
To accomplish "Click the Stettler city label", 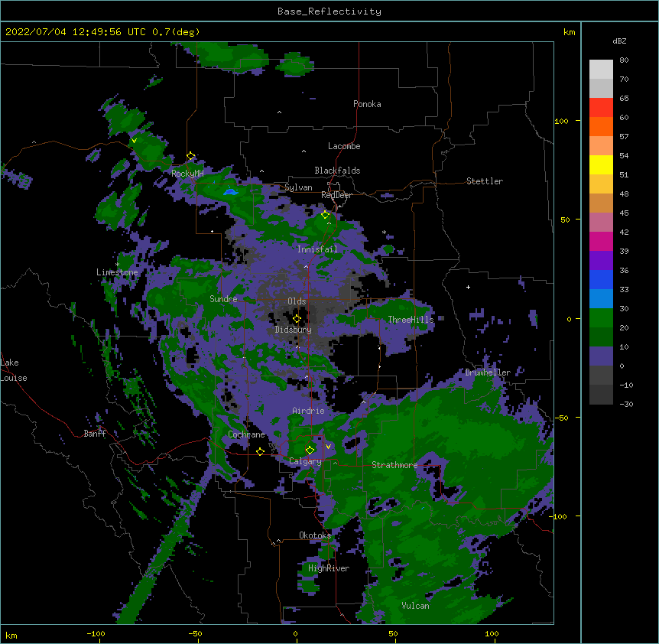I will [485, 181].
